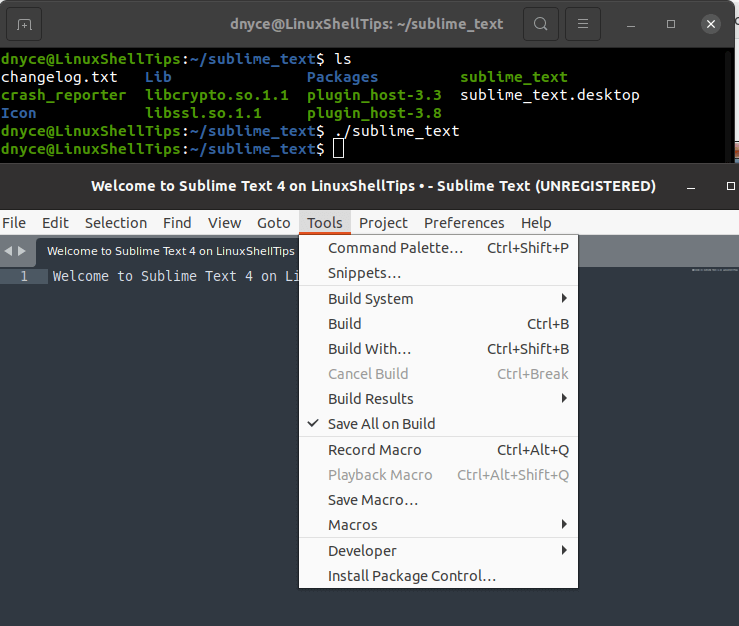Click crash_reporter in terminal listing
The height and width of the screenshot is (626, 739).
tap(64, 95)
